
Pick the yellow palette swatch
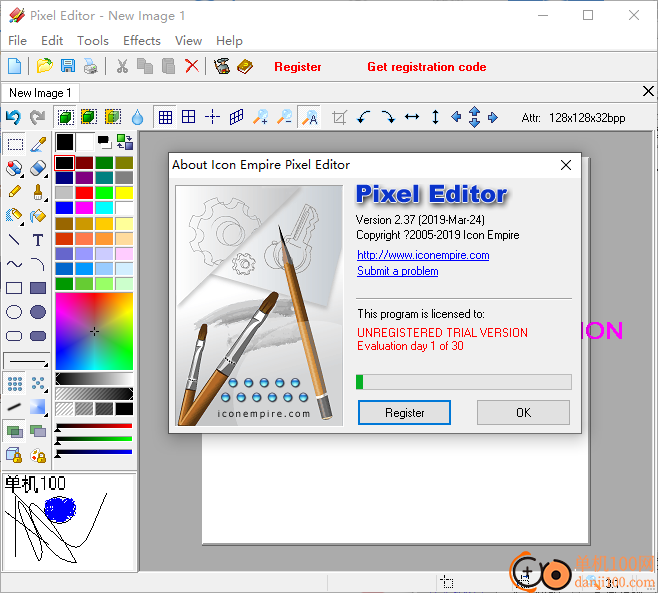click(124, 193)
